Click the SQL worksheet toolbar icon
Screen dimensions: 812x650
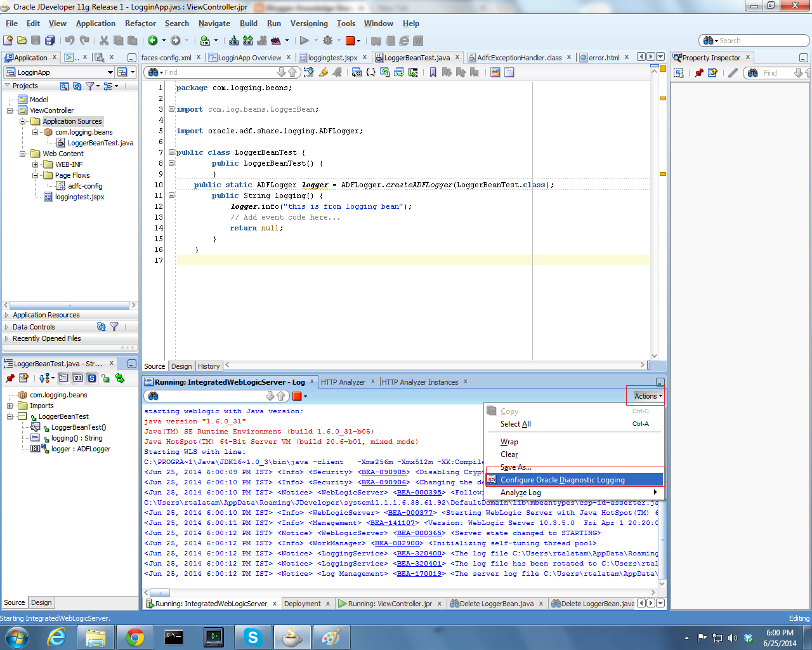pyautogui.click(x=205, y=41)
